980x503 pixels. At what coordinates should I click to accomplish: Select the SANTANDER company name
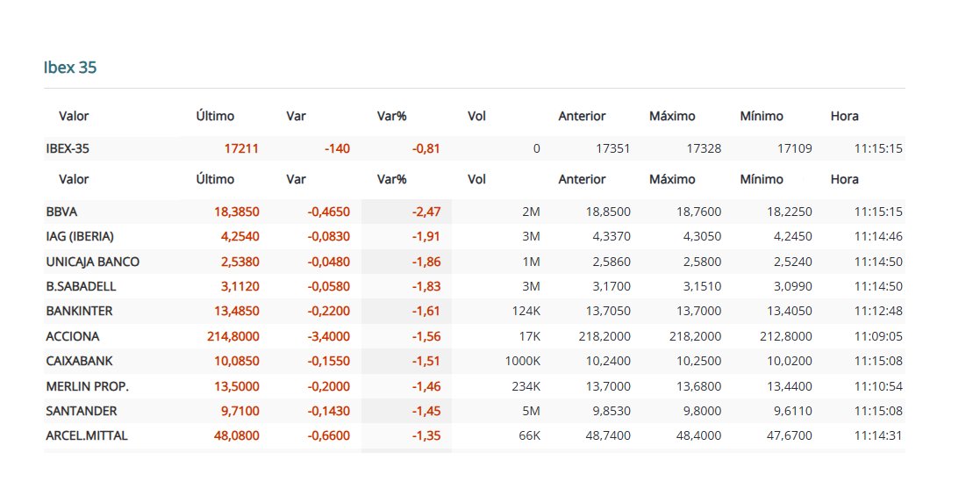tap(82, 411)
